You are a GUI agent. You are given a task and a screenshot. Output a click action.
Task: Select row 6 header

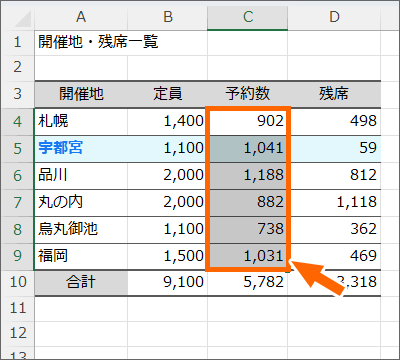[18, 176]
